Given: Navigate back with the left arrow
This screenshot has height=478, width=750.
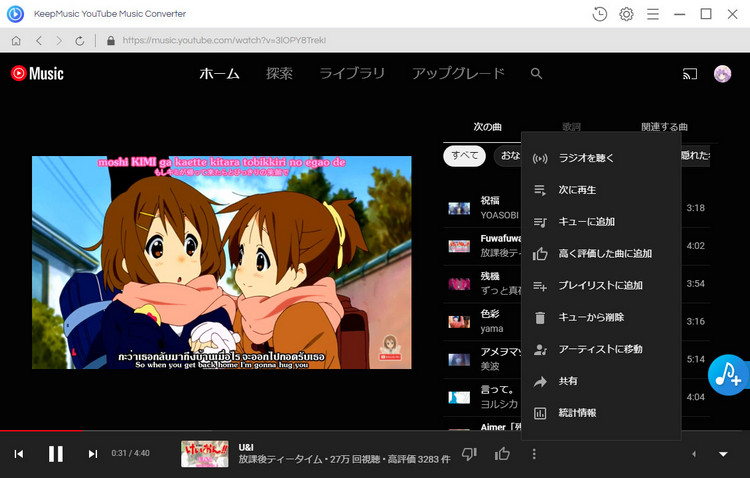Looking at the screenshot, I should (x=39, y=41).
